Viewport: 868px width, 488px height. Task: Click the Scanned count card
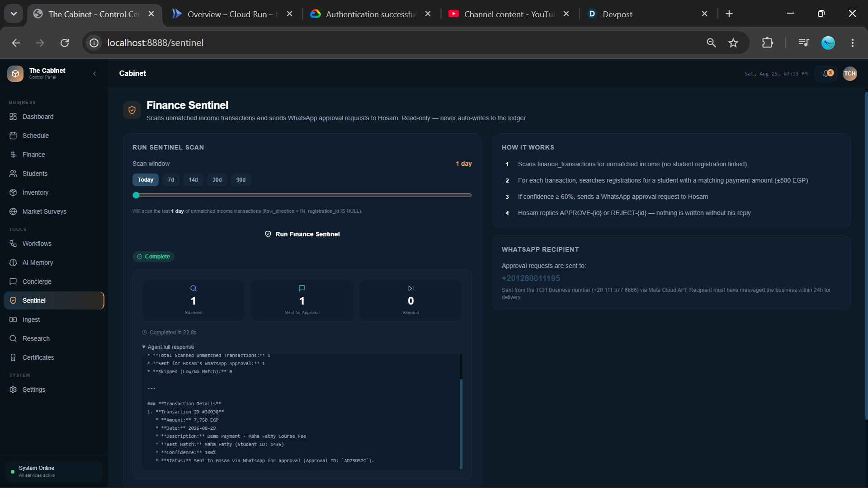(193, 300)
